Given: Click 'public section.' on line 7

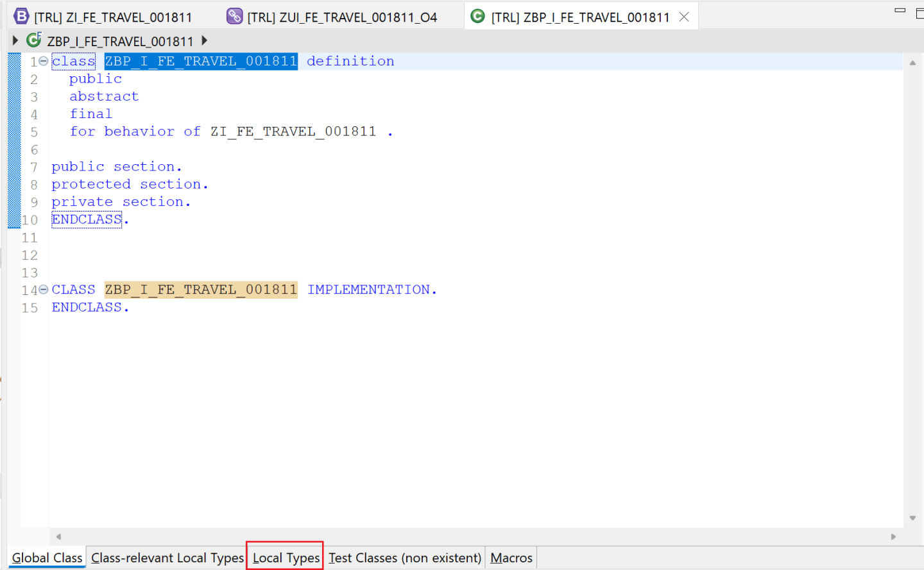Looking at the screenshot, I should tap(117, 167).
